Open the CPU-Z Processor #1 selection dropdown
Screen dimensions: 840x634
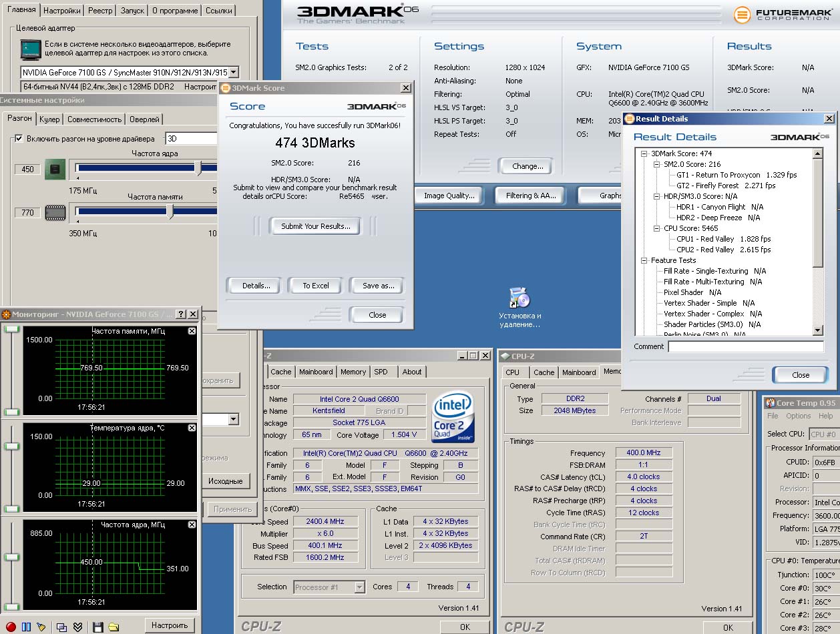pyautogui.click(x=359, y=587)
